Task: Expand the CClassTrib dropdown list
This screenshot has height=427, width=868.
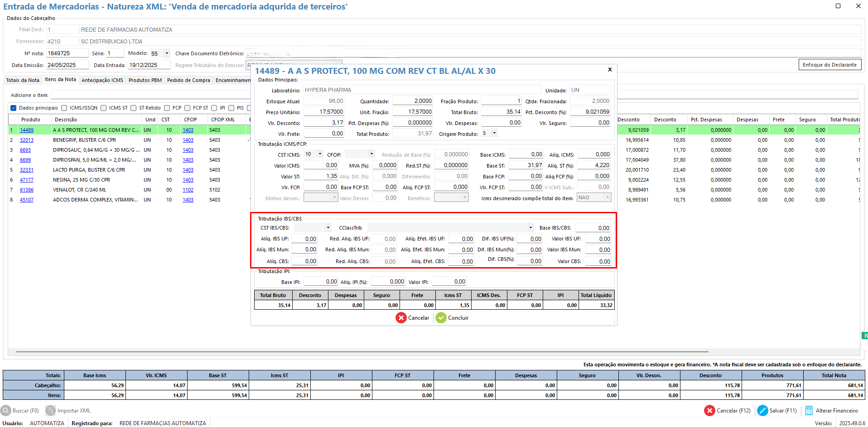Action: pos(530,228)
